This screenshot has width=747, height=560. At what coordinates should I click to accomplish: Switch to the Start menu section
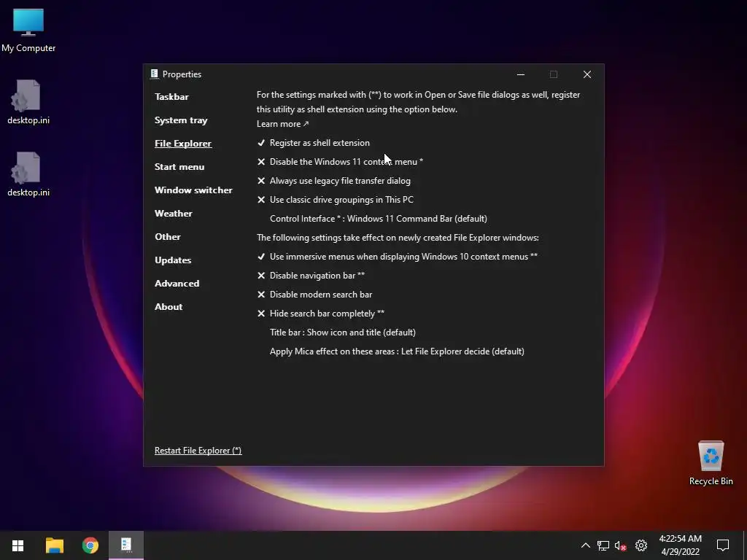[x=179, y=167]
